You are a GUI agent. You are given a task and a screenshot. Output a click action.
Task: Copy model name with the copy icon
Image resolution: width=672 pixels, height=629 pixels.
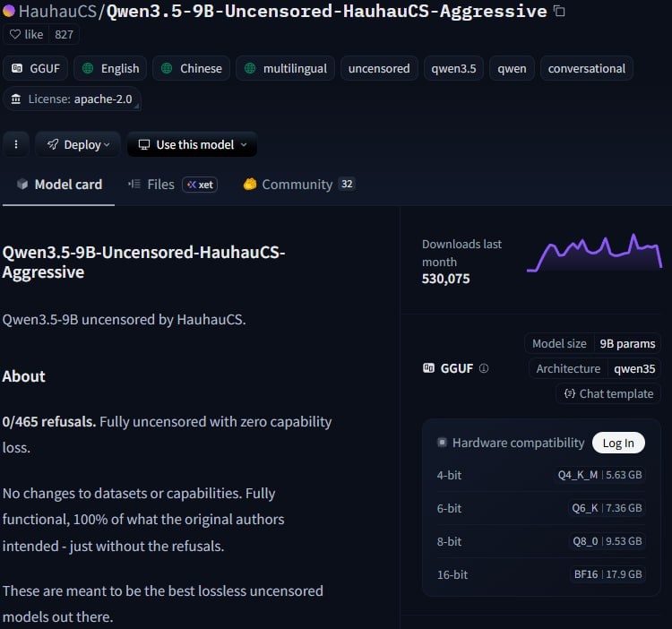(x=559, y=11)
